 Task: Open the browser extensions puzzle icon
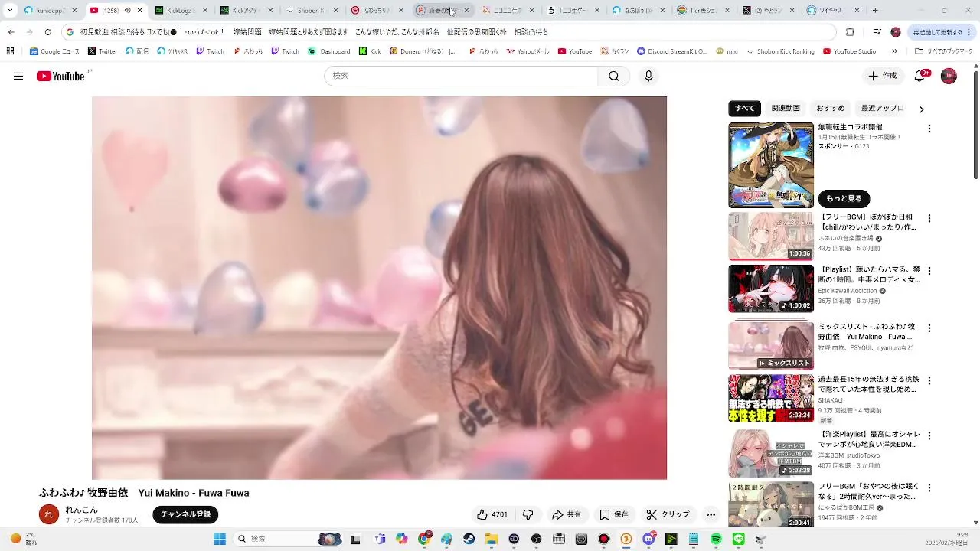click(x=850, y=32)
